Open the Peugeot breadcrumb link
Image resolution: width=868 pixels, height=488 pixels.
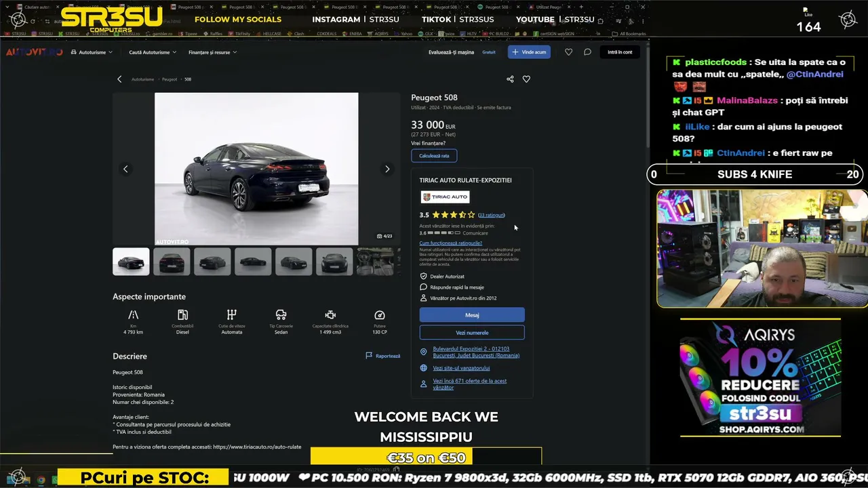(170, 79)
